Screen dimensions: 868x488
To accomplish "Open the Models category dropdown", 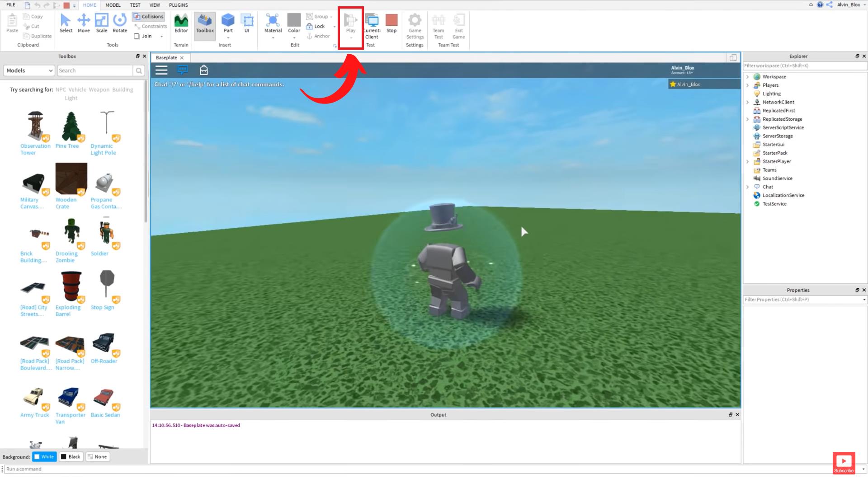I will pos(29,70).
